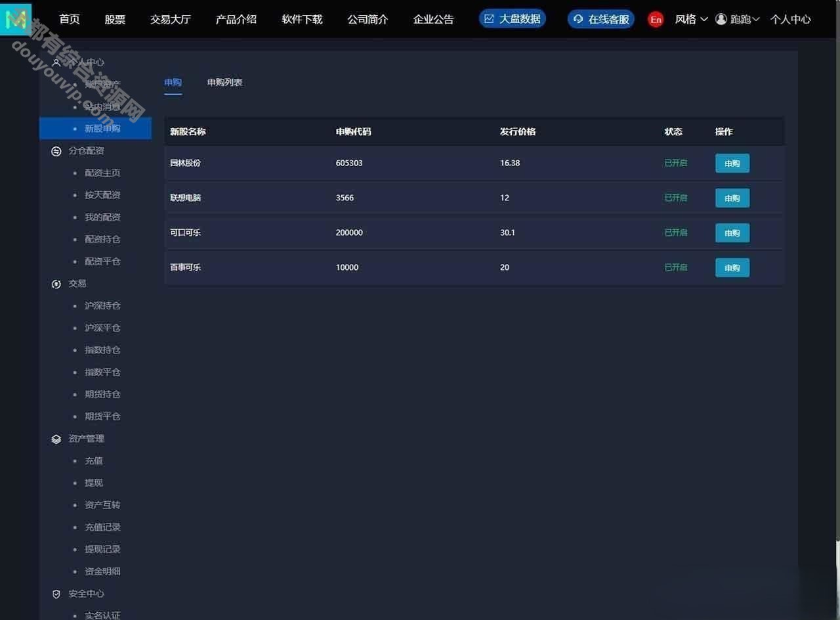Viewport: 840px width, 620px height.
Task: Open 沪深持仓 in the sidebar
Action: 102,305
